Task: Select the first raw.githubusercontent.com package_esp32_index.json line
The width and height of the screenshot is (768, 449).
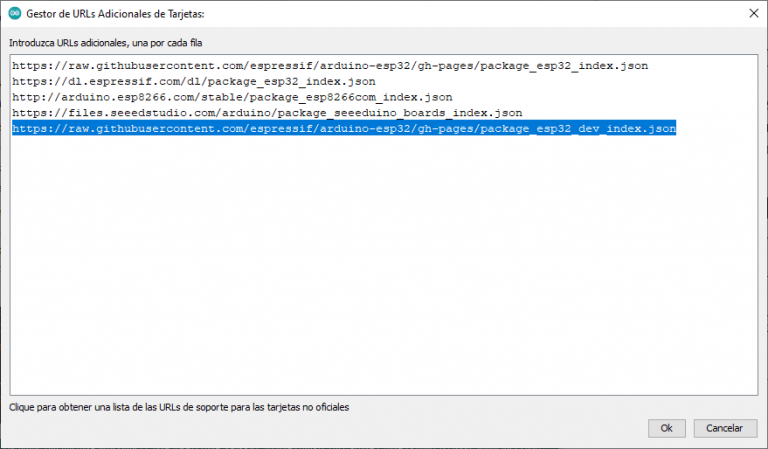Action: (x=330, y=65)
